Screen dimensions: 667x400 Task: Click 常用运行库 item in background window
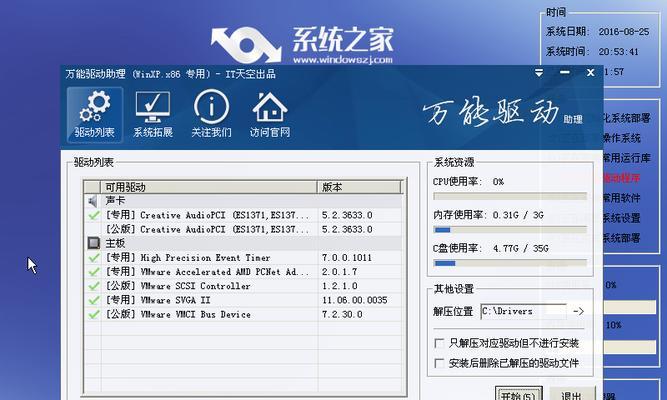(627, 158)
